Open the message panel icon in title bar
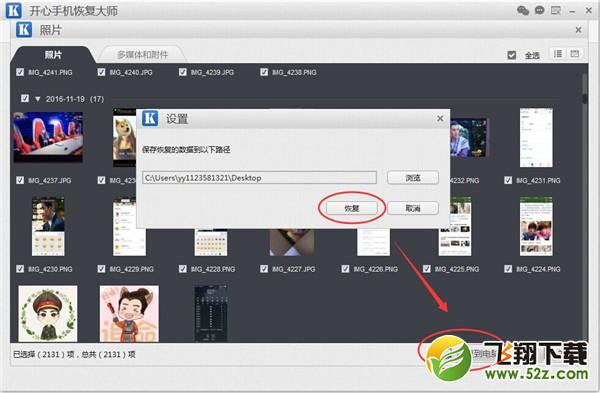This screenshot has width=600, height=393. (556, 10)
